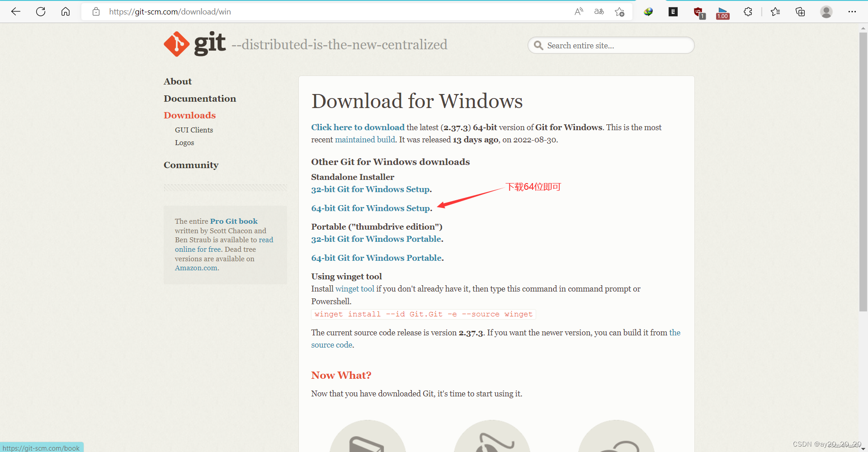Open the 1.00 speed extension

(x=723, y=13)
